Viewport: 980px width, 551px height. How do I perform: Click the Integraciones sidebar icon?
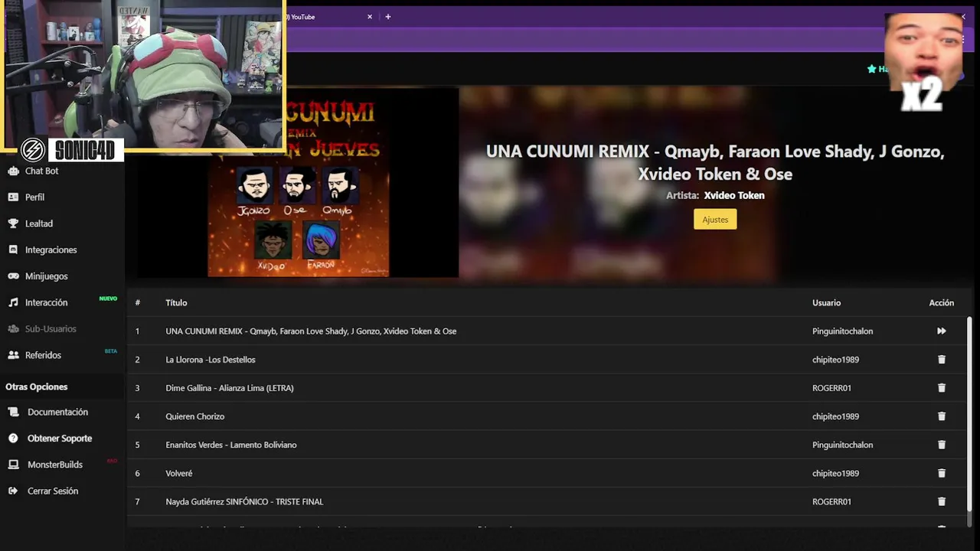(x=13, y=249)
